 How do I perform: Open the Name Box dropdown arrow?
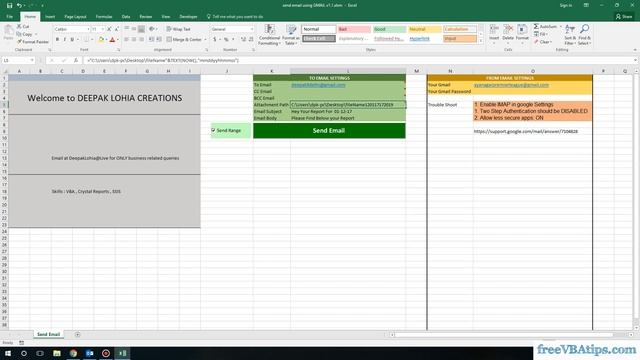coord(32,60)
